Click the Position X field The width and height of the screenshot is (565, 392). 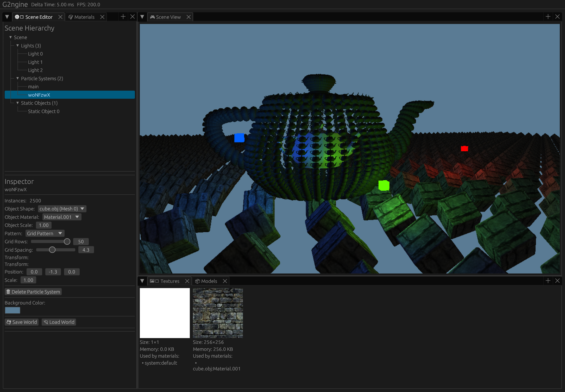coord(34,272)
